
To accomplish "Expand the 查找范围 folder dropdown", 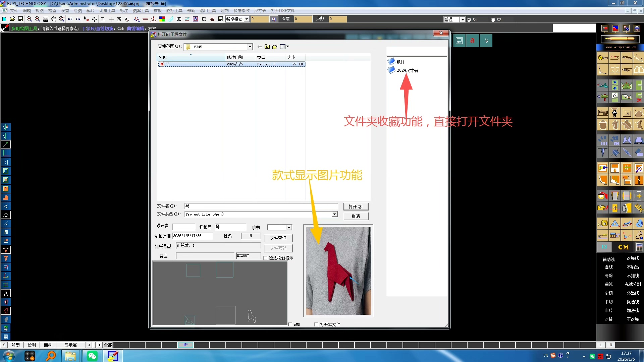I will click(x=250, y=47).
